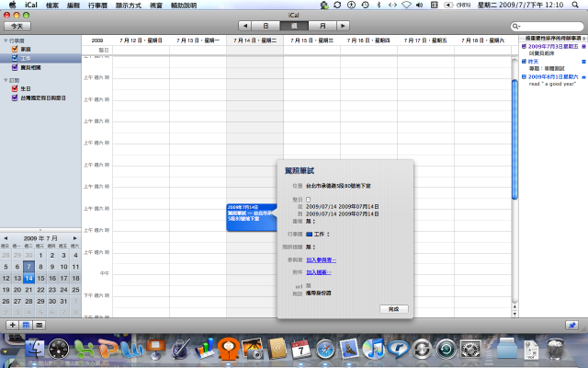The height and width of the screenshot is (368, 588).
Task: Open priority menu for 昨天 to-do
Action: point(583,62)
